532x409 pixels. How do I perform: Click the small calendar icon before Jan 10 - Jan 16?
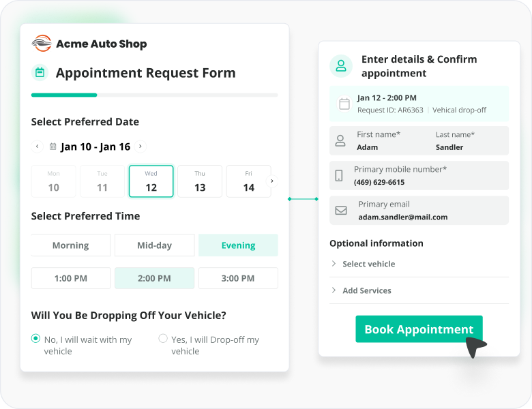(x=53, y=147)
